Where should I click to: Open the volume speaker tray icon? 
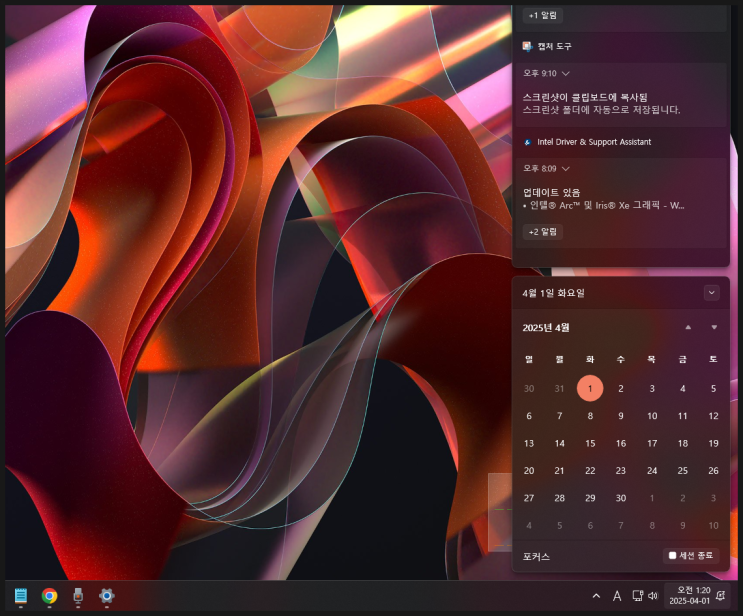653,596
